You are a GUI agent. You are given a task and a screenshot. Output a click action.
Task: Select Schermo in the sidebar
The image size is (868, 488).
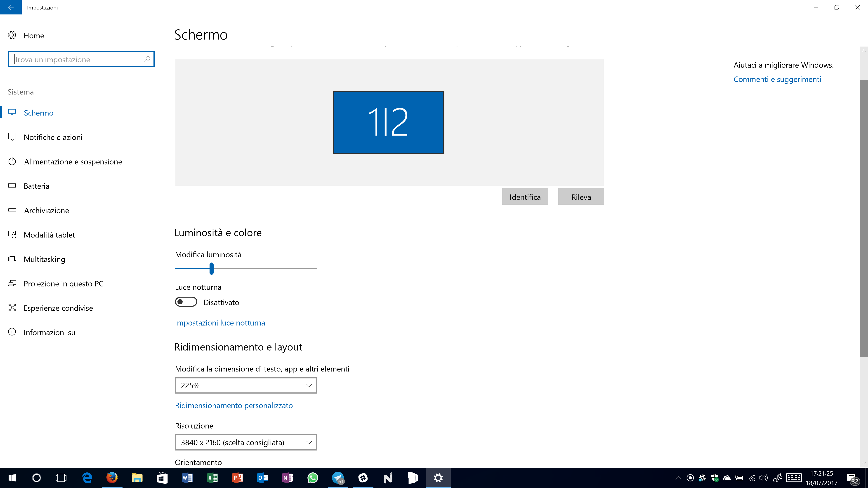38,113
